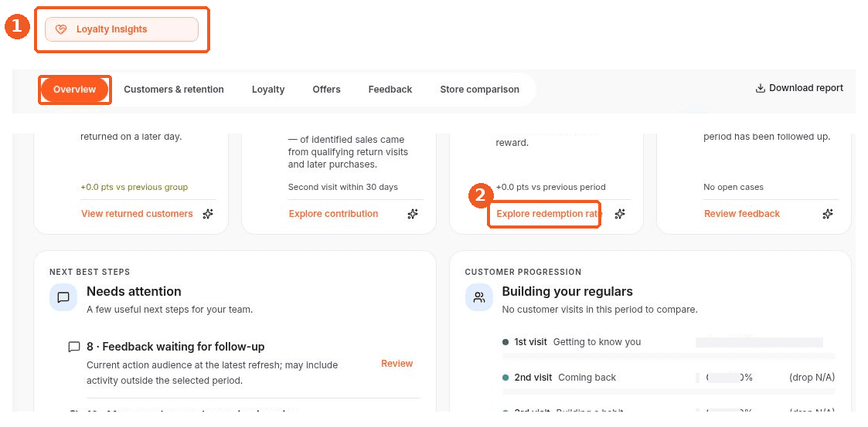Open View returned customers link
Viewport: 868px width, 427px height.
(x=137, y=214)
